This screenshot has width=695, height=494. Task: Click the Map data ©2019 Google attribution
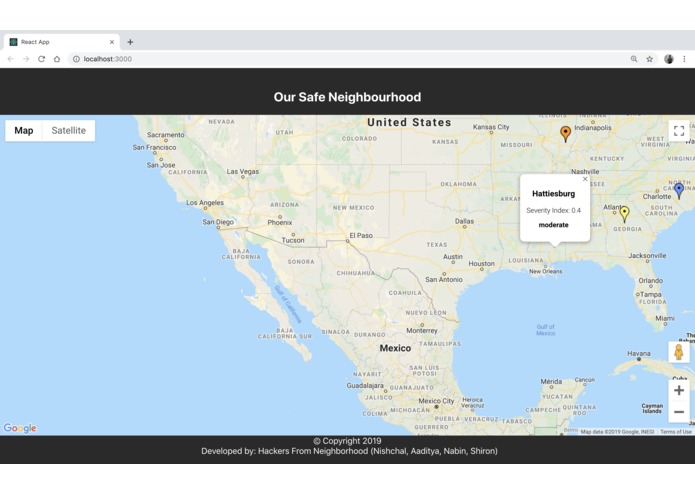point(617,432)
